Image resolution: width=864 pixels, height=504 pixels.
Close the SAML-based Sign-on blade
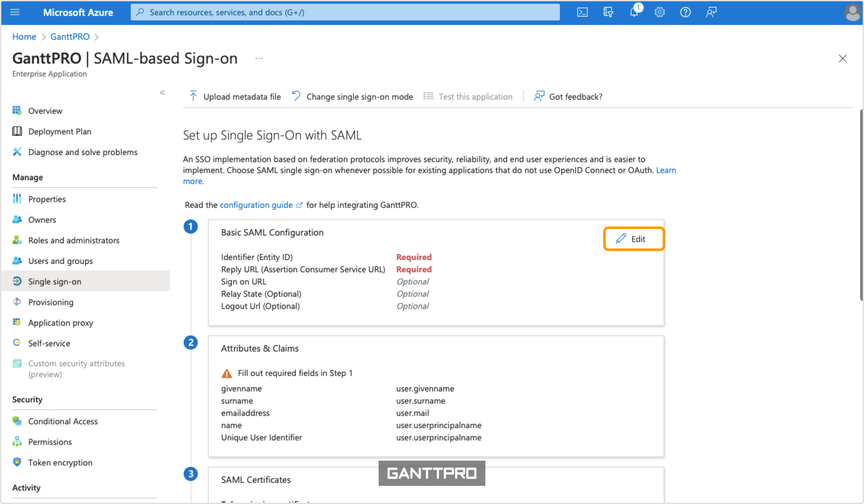click(842, 59)
